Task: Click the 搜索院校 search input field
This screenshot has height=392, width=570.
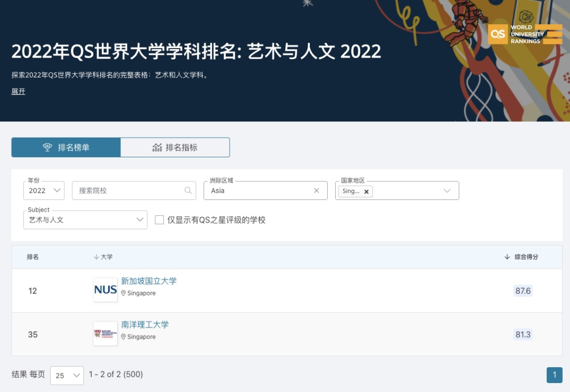Action: pyautogui.click(x=134, y=190)
